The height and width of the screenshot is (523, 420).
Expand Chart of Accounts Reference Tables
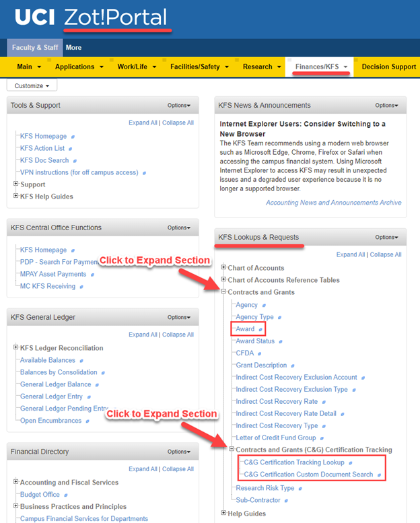[x=223, y=279]
